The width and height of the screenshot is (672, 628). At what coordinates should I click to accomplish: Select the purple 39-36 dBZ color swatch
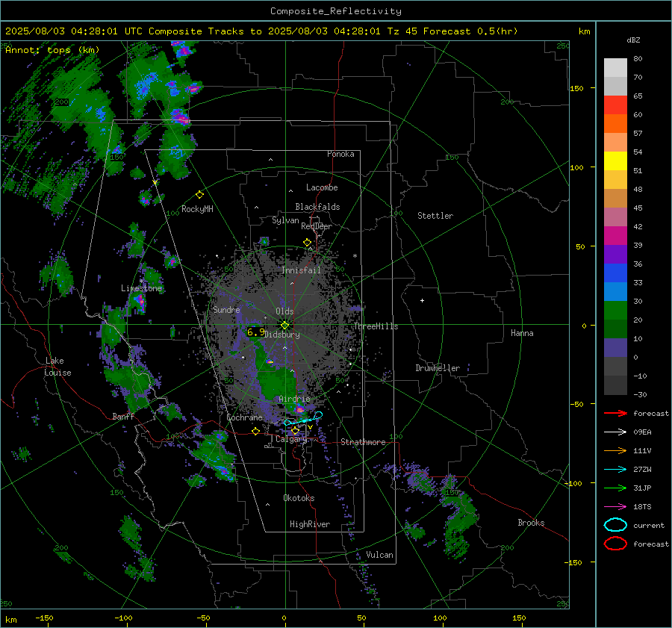[615, 254]
